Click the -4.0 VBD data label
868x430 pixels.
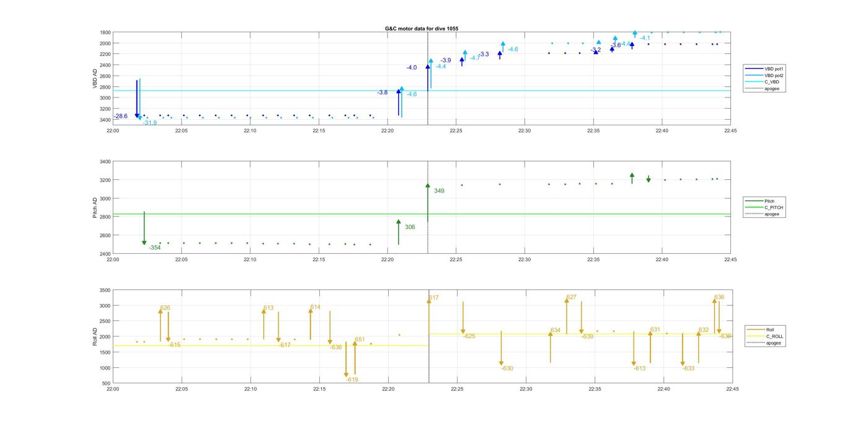coord(412,68)
